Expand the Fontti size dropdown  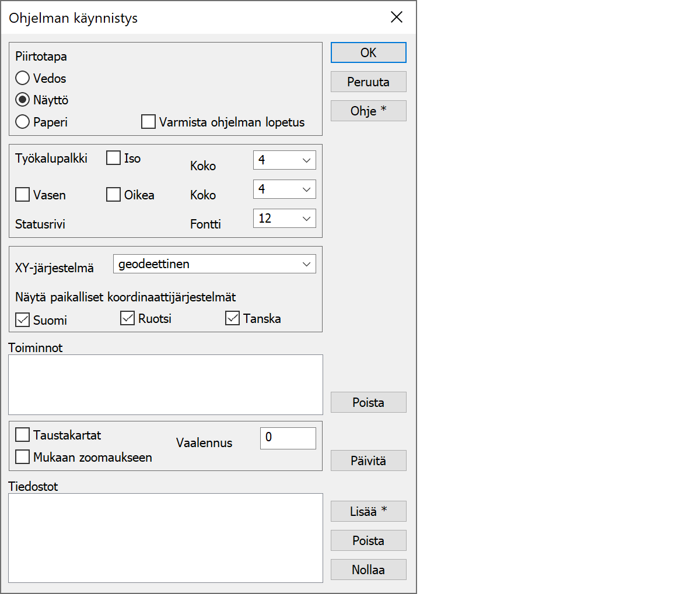click(x=285, y=218)
